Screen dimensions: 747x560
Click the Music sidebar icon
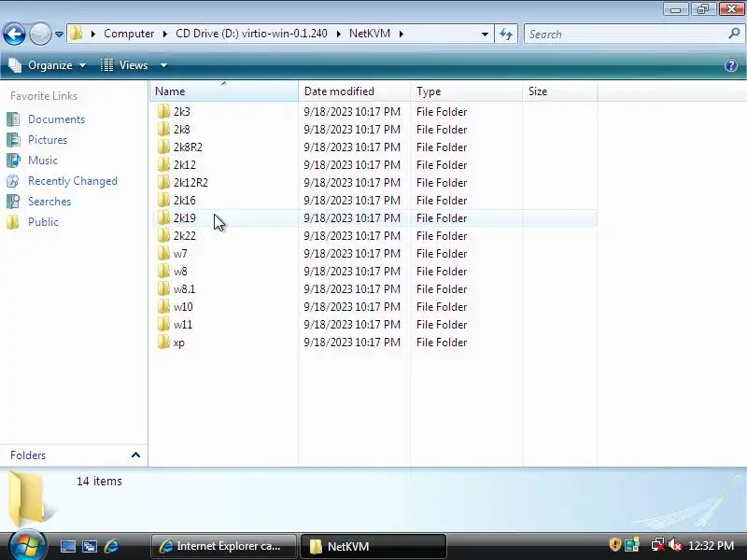tap(13, 160)
